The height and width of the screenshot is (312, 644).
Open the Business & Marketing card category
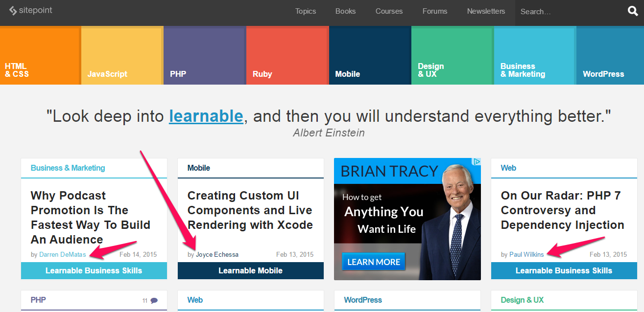(x=68, y=168)
